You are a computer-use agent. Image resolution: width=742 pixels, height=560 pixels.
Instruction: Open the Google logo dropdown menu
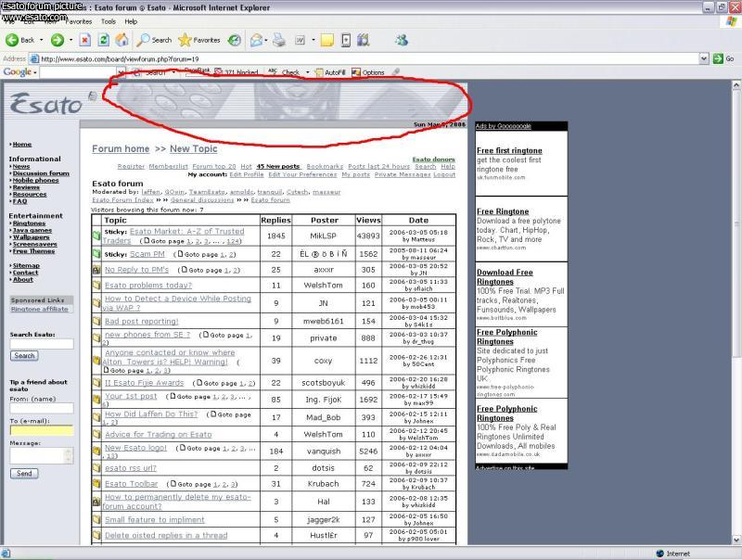[x=35, y=72]
